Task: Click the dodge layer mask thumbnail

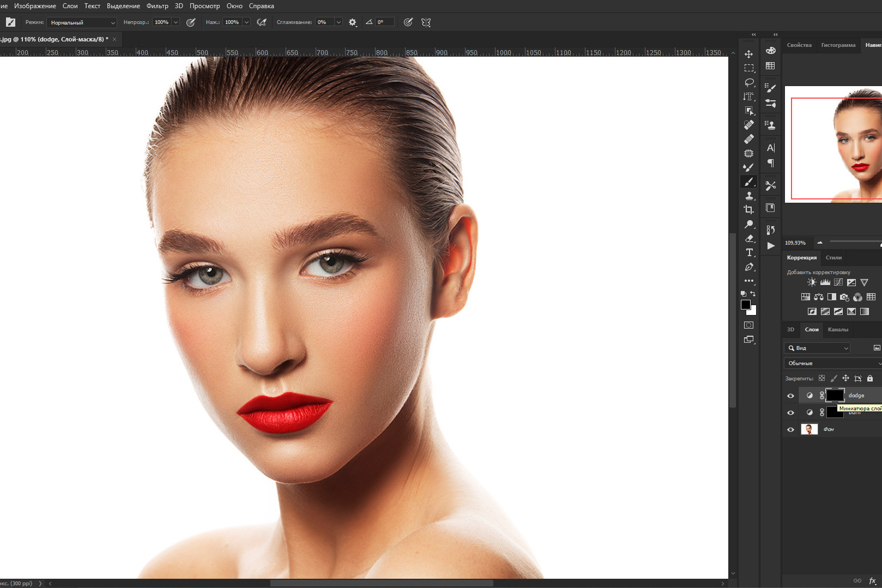Action: coord(835,395)
